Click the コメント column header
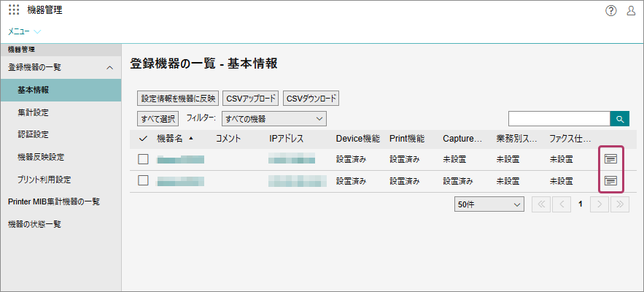This screenshot has width=644, height=292. click(x=228, y=139)
